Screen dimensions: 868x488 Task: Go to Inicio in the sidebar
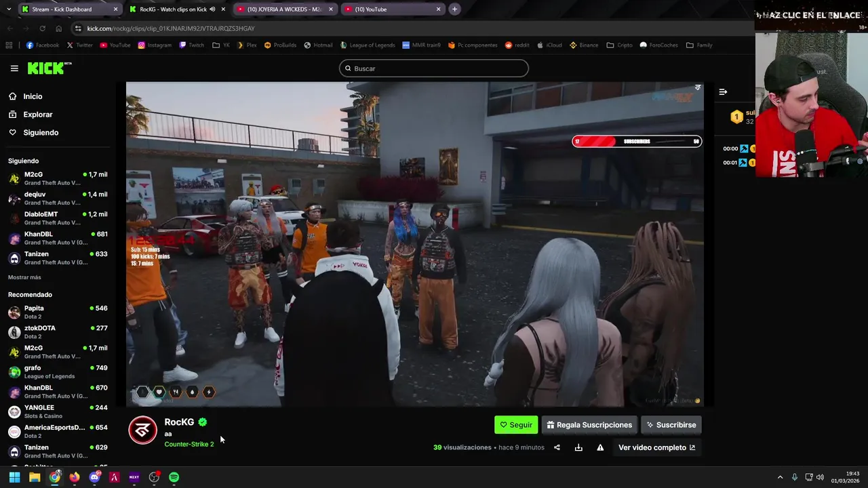coord(33,96)
